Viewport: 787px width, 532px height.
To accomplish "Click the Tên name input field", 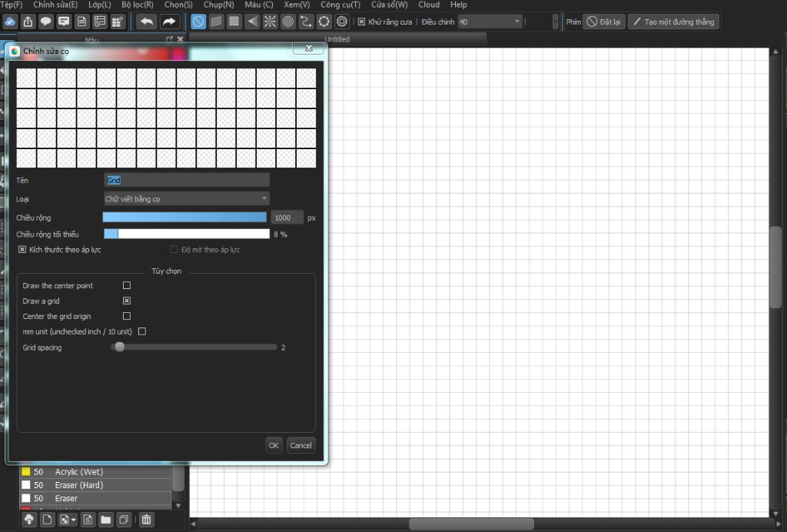I will coord(186,180).
